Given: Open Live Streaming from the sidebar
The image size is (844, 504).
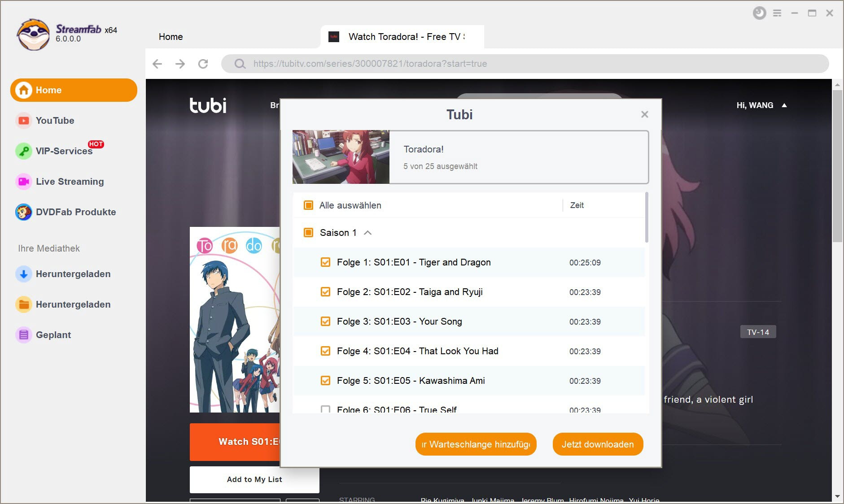Looking at the screenshot, I should click(x=70, y=182).
